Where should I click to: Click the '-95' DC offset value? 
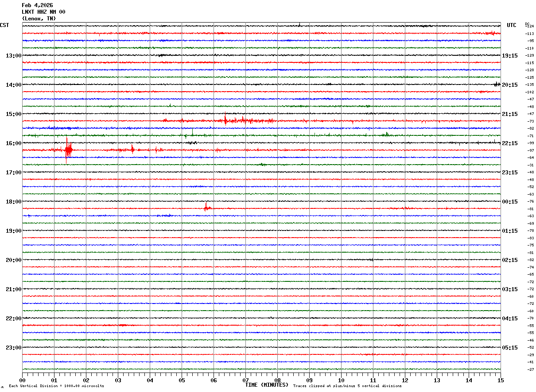[x=530, y=41]
